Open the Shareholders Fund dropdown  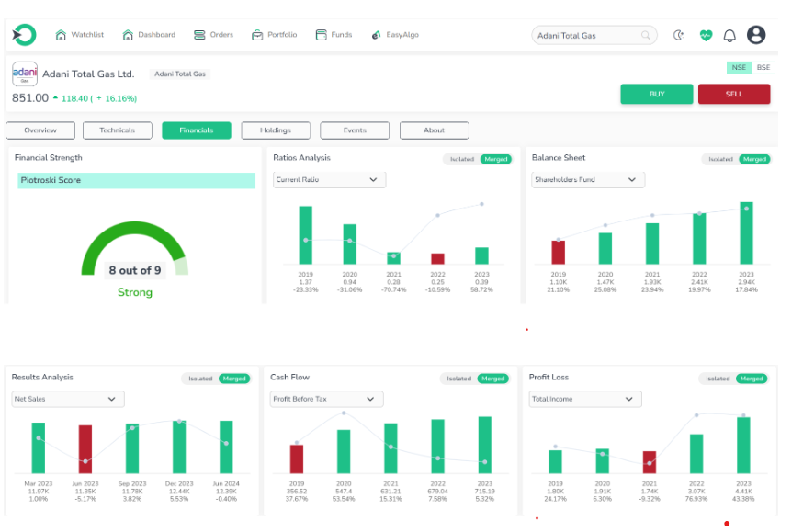pos(588,180)
